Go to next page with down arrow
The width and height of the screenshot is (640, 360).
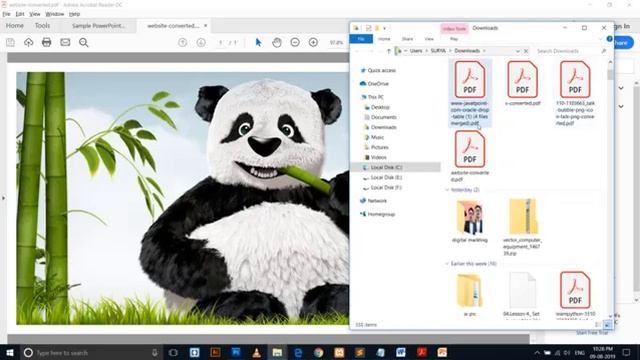[201, 42]
